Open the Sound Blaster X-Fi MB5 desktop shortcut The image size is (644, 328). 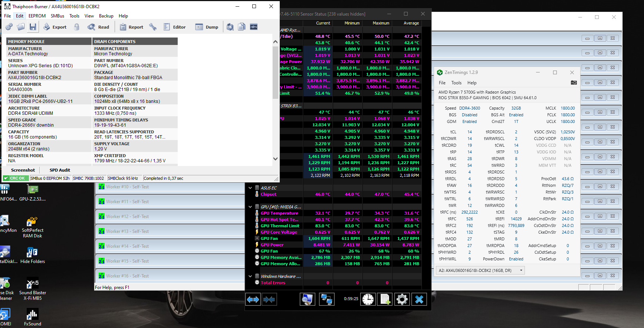pyautogui.click(x=33, y=289)
